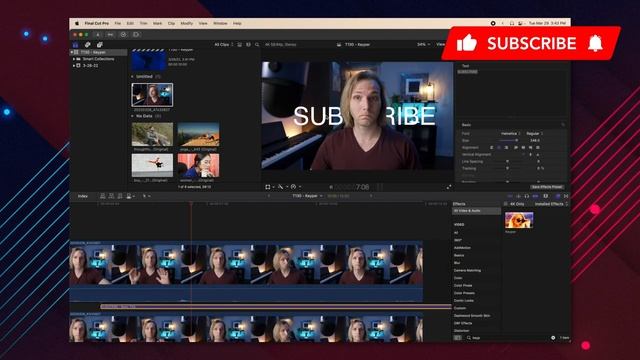The image size is (640, 360).
Task: Select the Smart Collections tree item
Action: coord(98,59)
